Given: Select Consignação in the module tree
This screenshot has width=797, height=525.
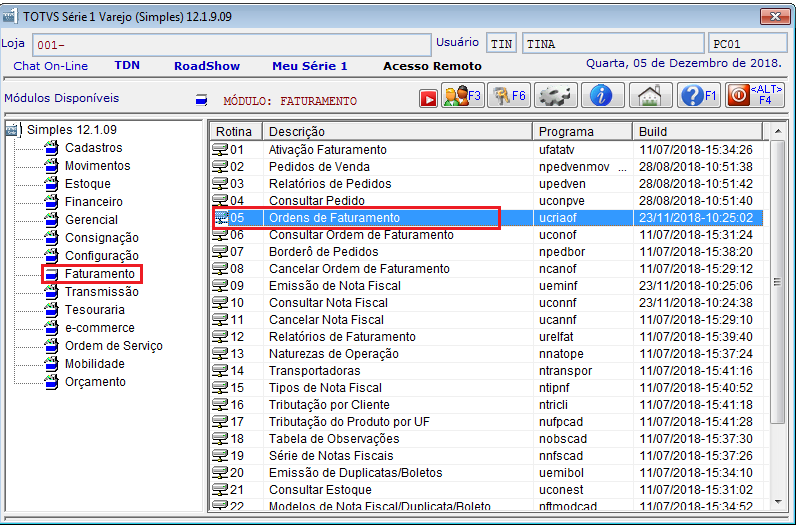Looking at the screenshot, I should (102, 238).
